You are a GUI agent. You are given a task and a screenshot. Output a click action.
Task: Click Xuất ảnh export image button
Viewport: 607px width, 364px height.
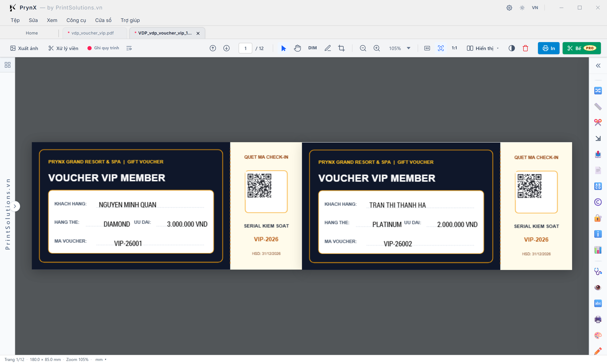click(24, 48)
